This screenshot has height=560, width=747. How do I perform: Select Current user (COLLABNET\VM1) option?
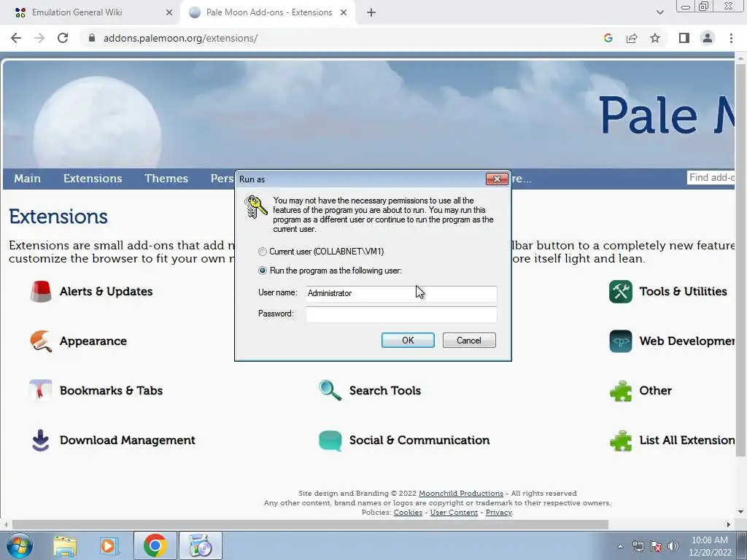[x=263, y=252]
